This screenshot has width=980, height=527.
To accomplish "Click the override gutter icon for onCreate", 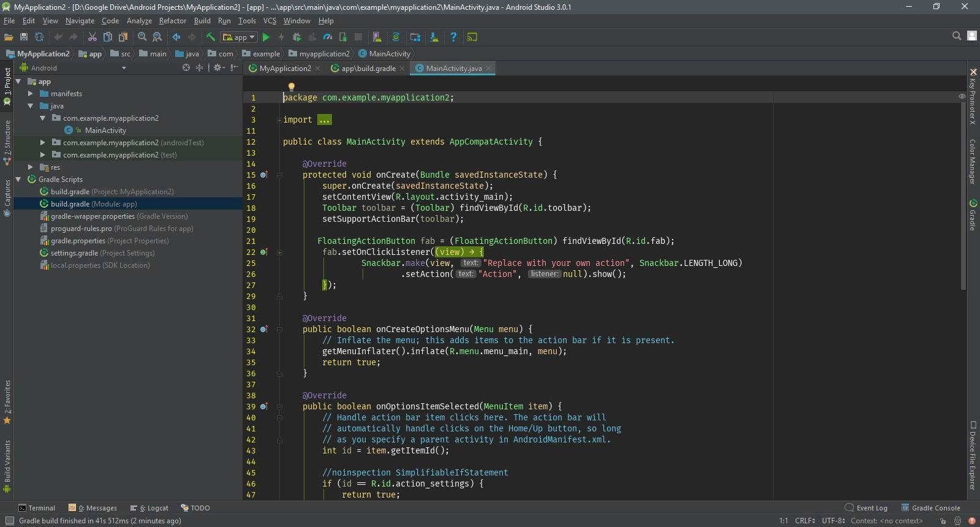I will [x=263, y=175].
